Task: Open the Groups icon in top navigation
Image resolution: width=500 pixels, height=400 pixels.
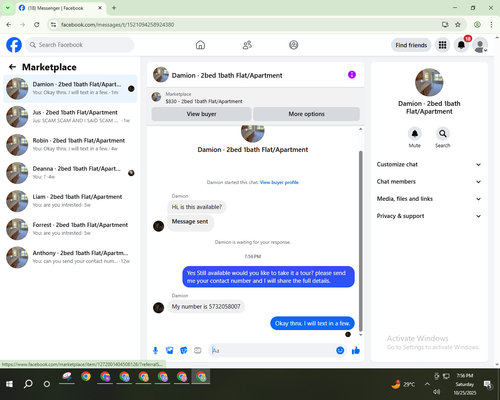Action: point(294,45)
